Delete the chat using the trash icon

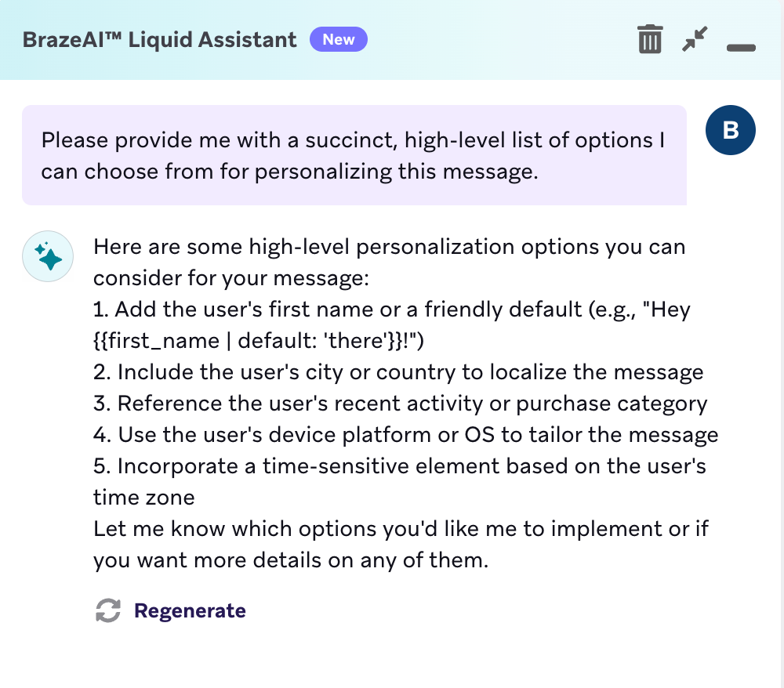650,39
